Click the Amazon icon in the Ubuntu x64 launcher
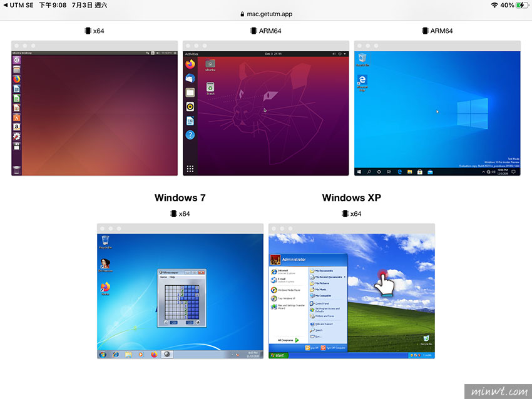This screenshot has height=399, width=532. pyautogui.click(x=17, y=127)
